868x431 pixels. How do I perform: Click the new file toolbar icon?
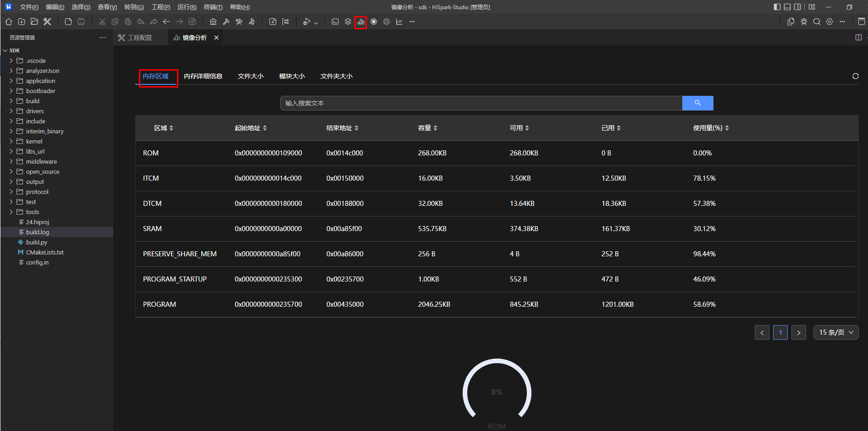tap(68, 22)
